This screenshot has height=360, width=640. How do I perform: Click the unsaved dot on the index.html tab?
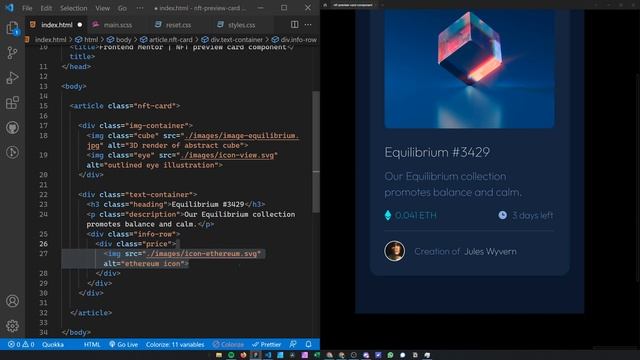point(80,25)
